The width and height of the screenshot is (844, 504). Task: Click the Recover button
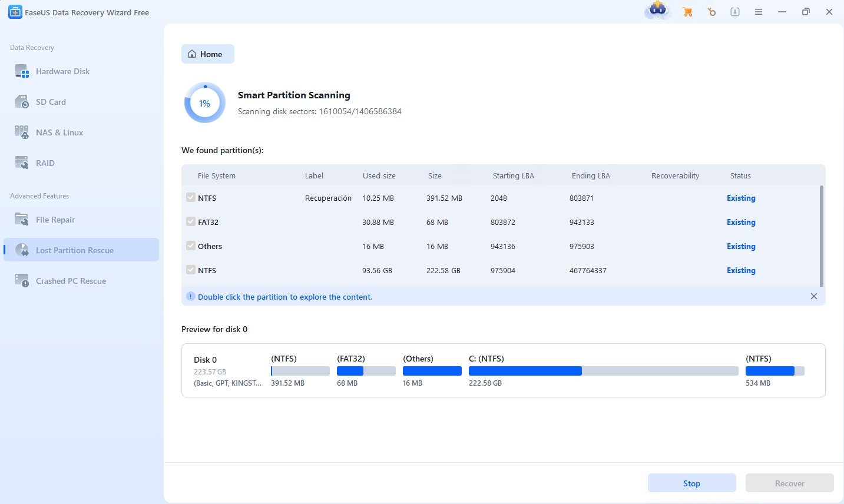point(789,483)
